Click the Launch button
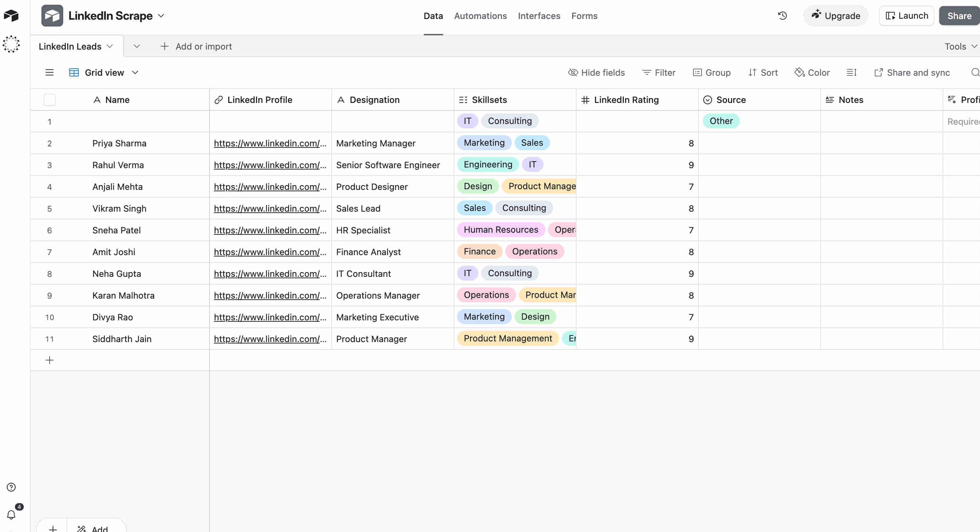The image size is (980, 532). (x=907, y=16)
